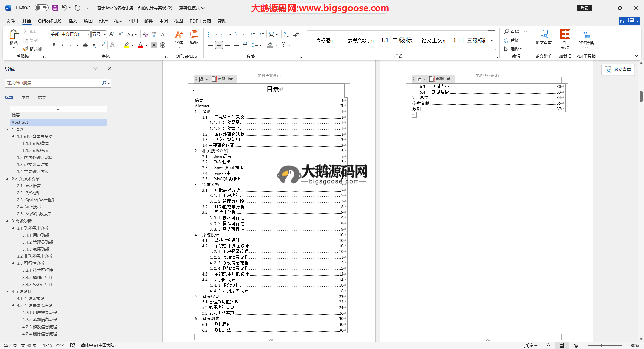Click the undo arrow icon
This screenshot has width=644, height=349.
[64, 8]
